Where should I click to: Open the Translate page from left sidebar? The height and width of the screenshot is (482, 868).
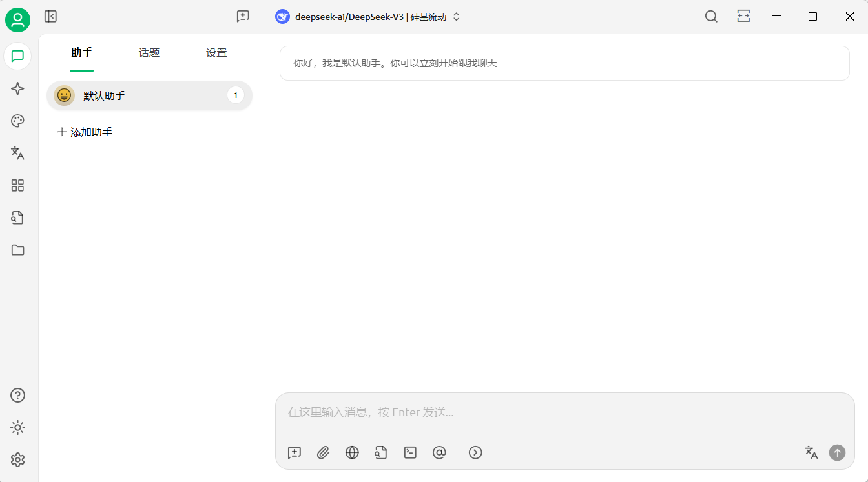pyautogui.click(x=17, y=154)
